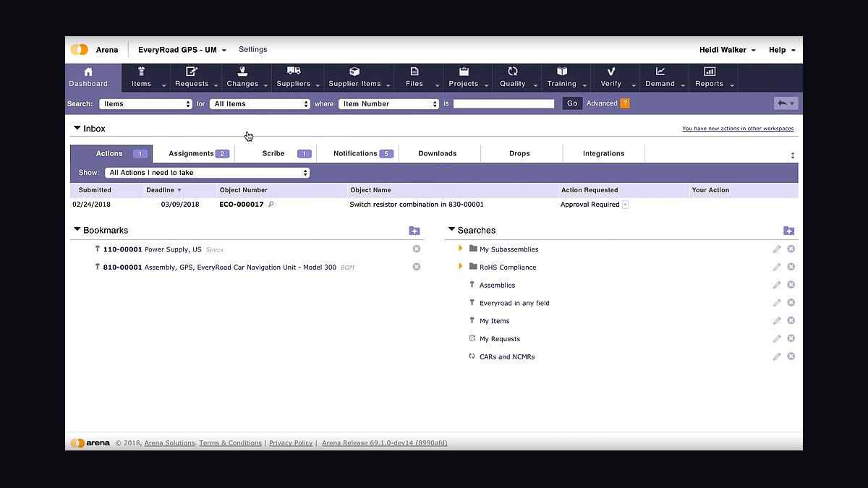Expand the RoHS Compliance folder
Image resolution: width=868 pixels, height=488 pixels.
click(461, 267)
